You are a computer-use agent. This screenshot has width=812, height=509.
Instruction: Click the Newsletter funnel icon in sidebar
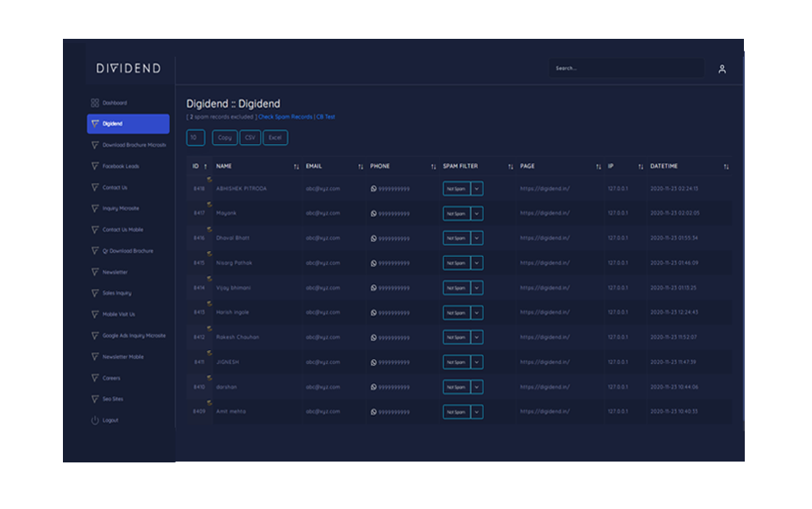point(95,272)
